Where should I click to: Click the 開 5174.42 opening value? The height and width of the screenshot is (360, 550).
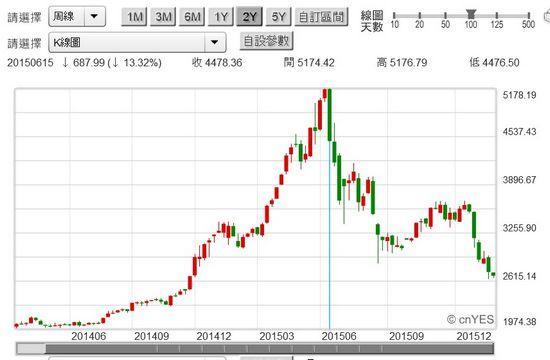point(309,63)
